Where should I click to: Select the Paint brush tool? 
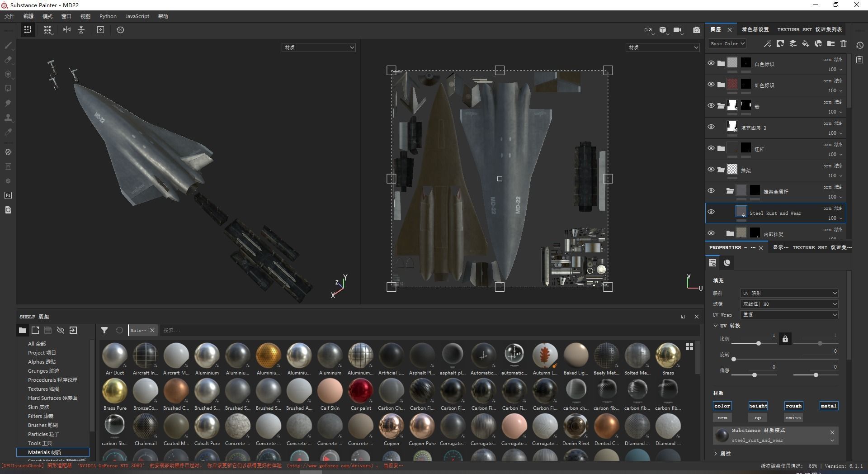point(8,45)
